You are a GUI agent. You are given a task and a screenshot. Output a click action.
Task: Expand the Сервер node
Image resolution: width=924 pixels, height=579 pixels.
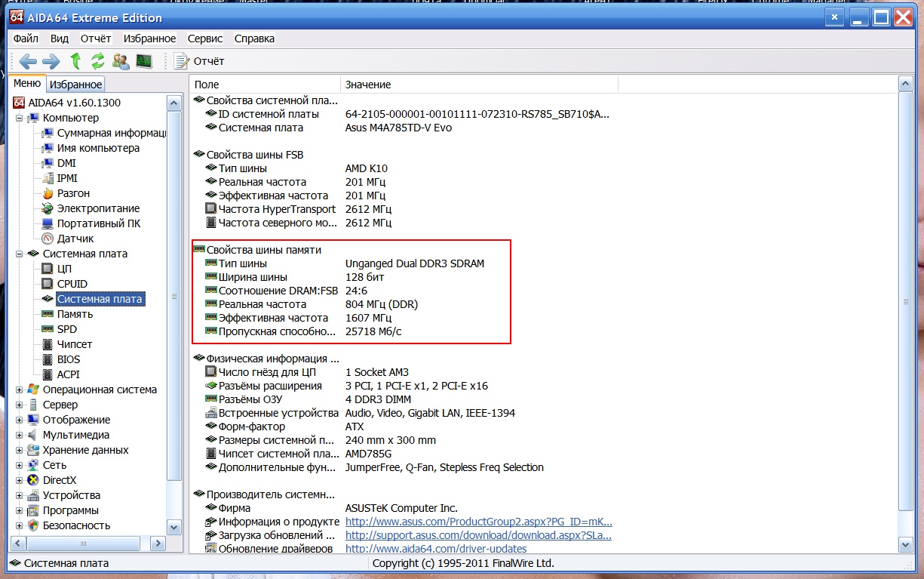(20, 405)
